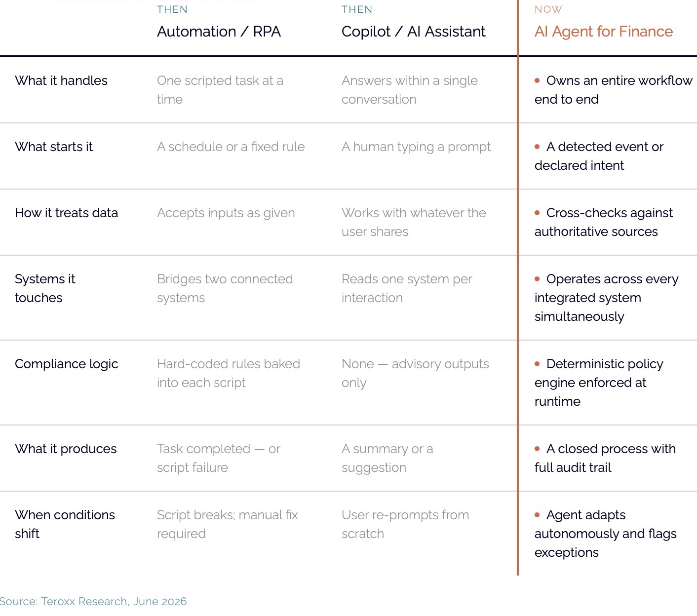Click the 'Copilot / AI Assistant' column heading
Screen dimensions: 697x616
[x=413, y=32]
